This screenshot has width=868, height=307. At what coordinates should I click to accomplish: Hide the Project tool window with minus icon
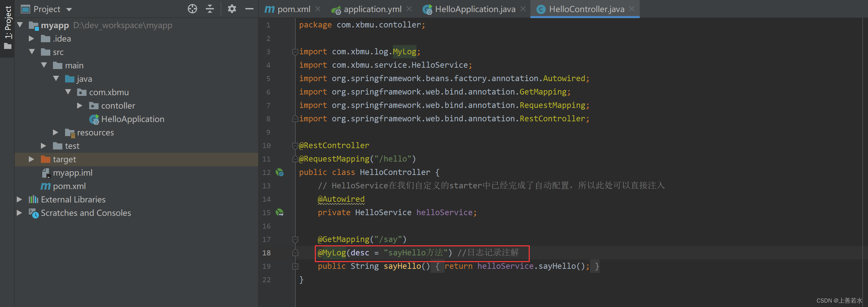249,9
